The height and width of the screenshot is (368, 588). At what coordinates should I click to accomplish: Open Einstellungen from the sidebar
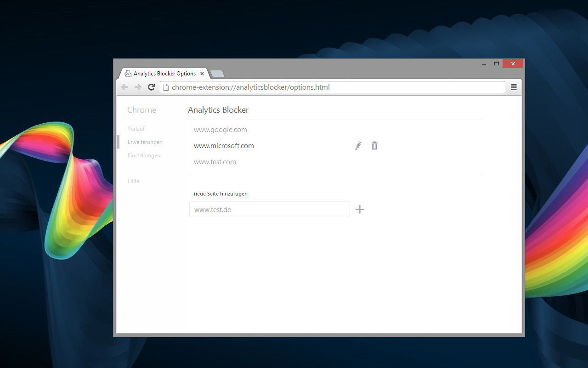[x=144, y=155]
